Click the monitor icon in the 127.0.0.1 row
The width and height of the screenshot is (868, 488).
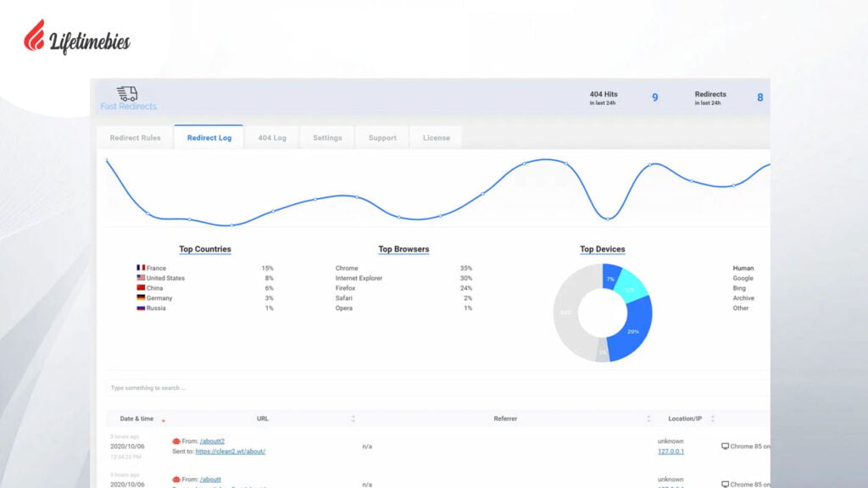pos(725,446)
